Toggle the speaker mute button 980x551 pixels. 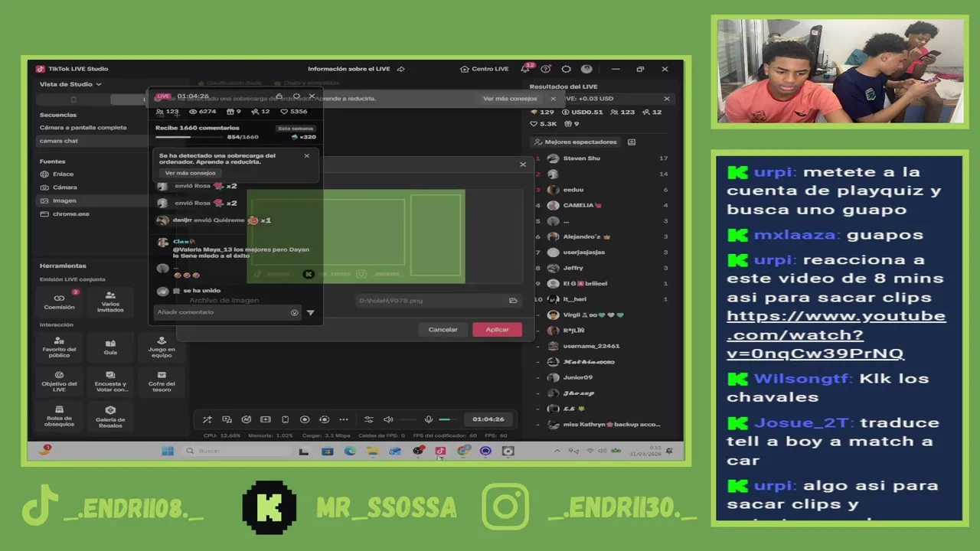pos(388,419)
